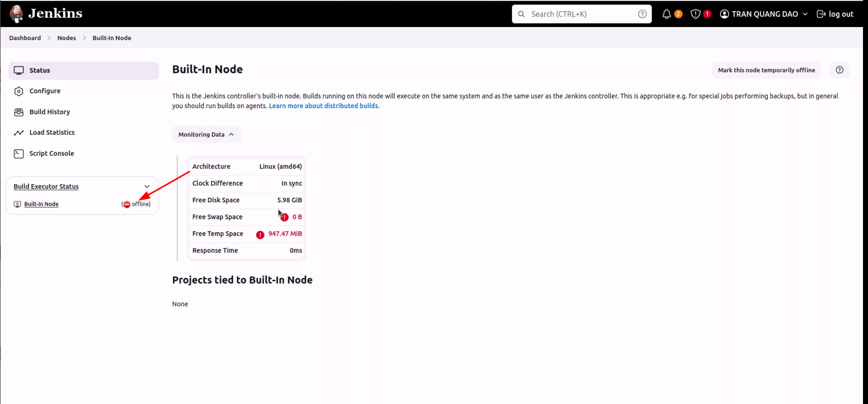The image size is (868, 404).
Task: Open Built-In Node breadcrumb
Action: (112, 38)
